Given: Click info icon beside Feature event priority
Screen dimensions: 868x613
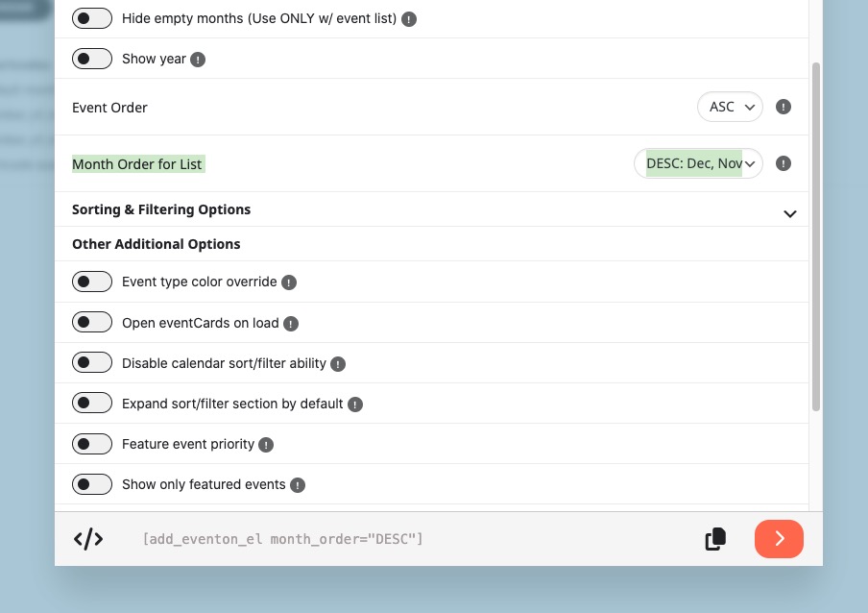Looking at the screenshot, I should [266, 445].
